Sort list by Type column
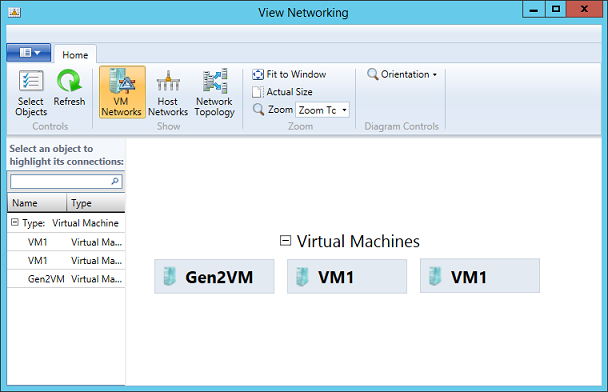Image resolution: width=608 pixels, height=392 pixels. (x=96, y=203)
